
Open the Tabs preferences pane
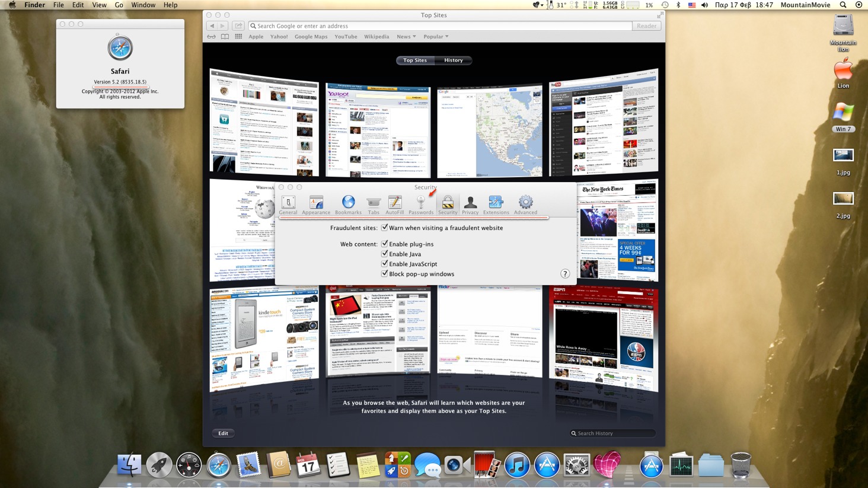tap(374, 205)
